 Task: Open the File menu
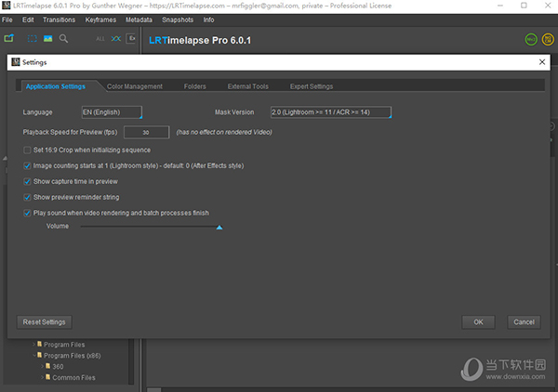pyautogui.click(x=7, y=20)
